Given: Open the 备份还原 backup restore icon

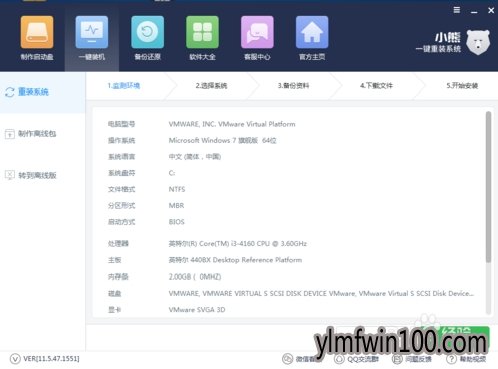Looking at the screenshot, I should 147,32.
